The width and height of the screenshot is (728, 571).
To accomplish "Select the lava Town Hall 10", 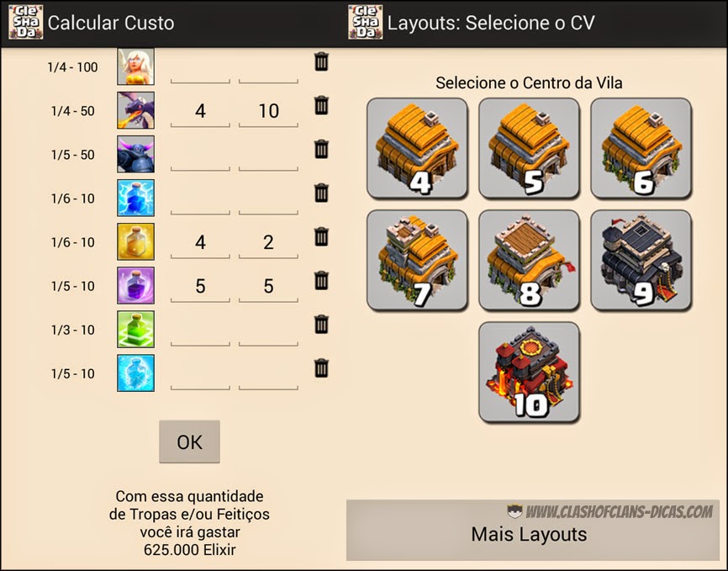I will pyautogui.click(x=529, y=373).
